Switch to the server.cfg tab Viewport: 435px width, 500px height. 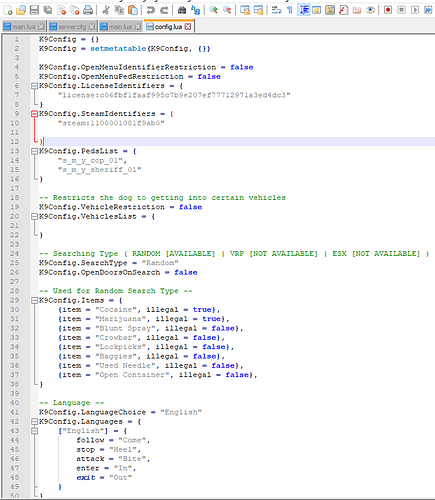(x=72, y=27)
